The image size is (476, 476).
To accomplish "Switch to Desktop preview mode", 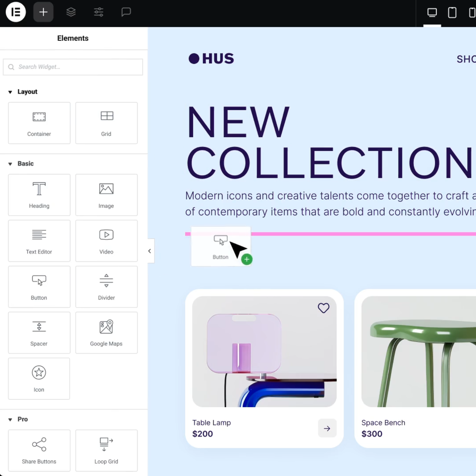I will click(432, 13).
